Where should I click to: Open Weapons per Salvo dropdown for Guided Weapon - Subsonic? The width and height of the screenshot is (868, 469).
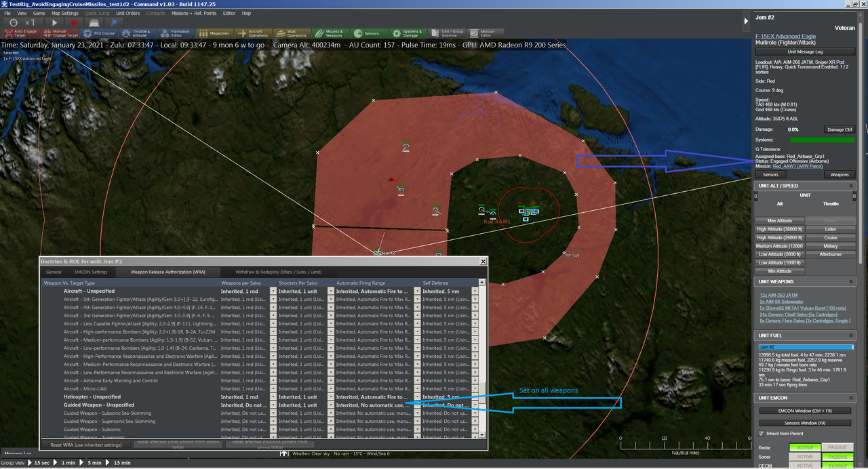tap(273, 430)
